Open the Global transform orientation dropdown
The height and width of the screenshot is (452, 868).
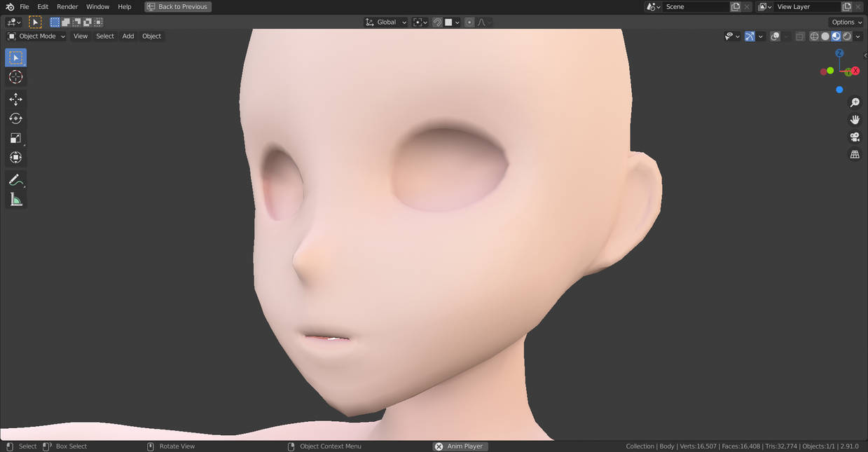[x=386, y=22]
